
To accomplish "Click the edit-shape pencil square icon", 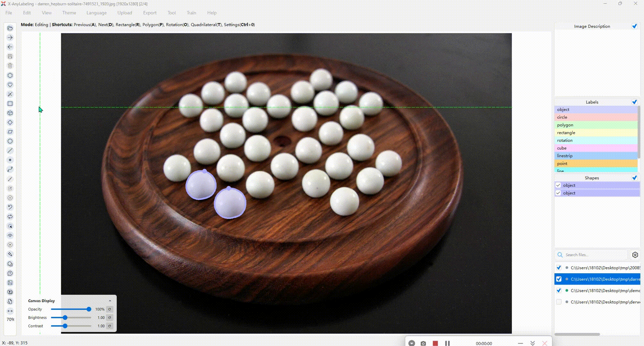I will click(10, 188).
